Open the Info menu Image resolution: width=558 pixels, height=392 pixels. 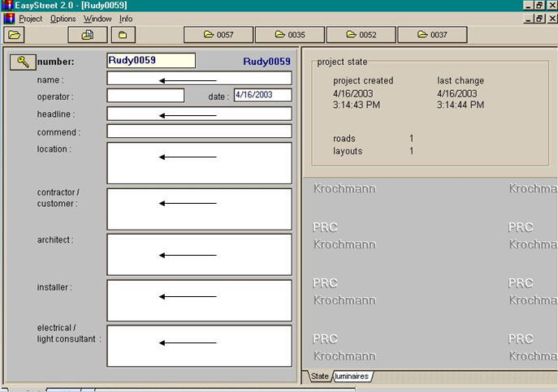pos(126,19)
